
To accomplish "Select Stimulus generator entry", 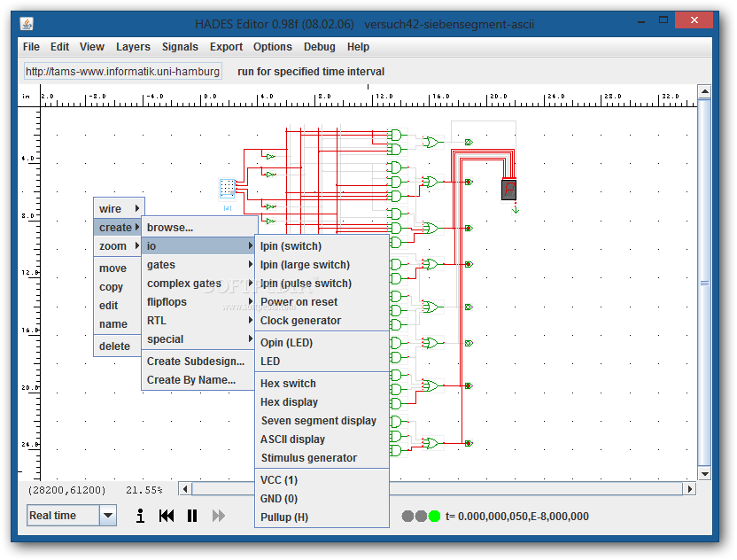I will 322,457.
